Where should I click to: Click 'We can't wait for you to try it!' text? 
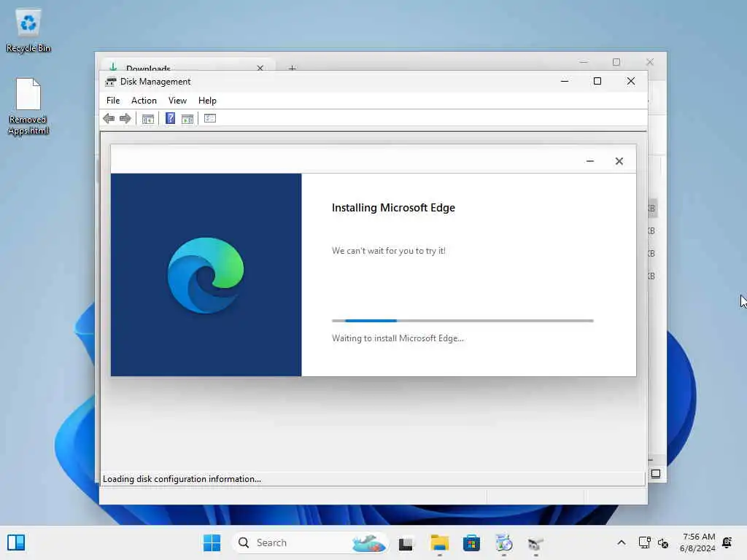click(389, 251)
